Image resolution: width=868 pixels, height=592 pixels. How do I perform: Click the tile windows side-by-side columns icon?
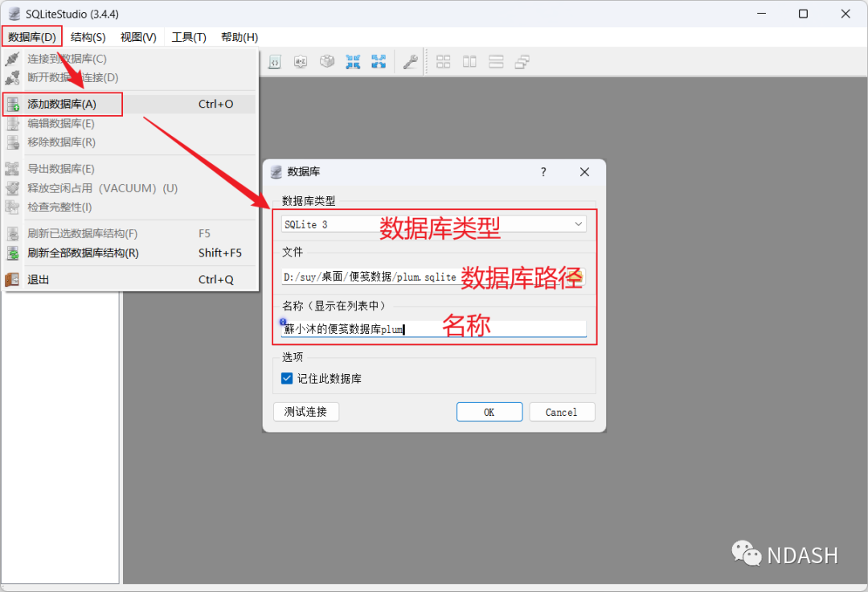(x=469, y=61)
